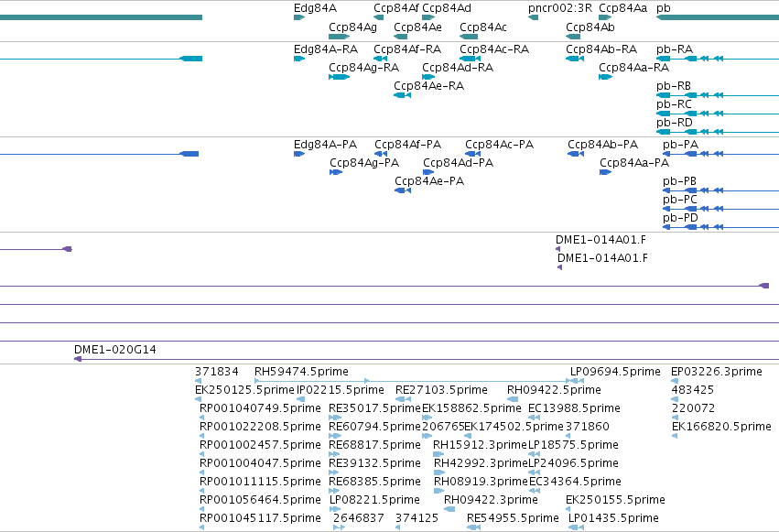Open the pb-PD protein label
The width and height of the screenshot is (779, 532).
pos(680,218)
